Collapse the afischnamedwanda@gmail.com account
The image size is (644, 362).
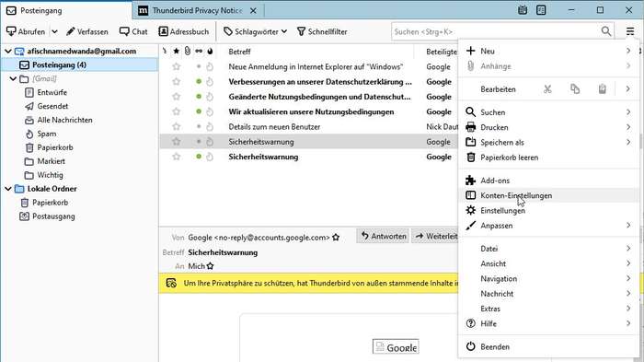point(7,51)
